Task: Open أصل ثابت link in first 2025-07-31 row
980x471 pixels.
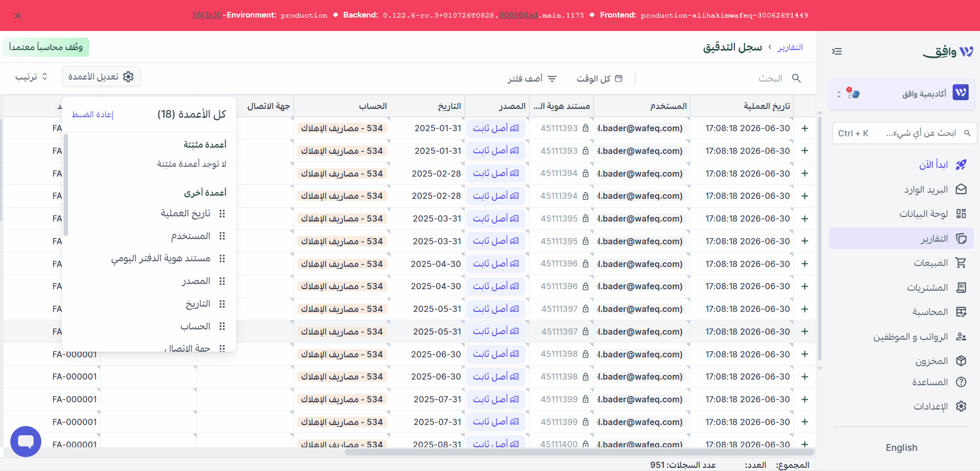Action: pos(496,399)
